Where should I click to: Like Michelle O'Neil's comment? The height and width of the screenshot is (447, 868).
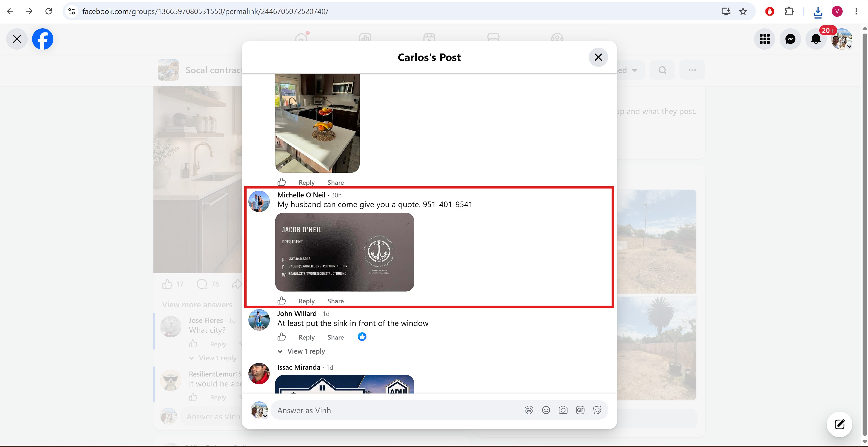[x=282, y=301]
